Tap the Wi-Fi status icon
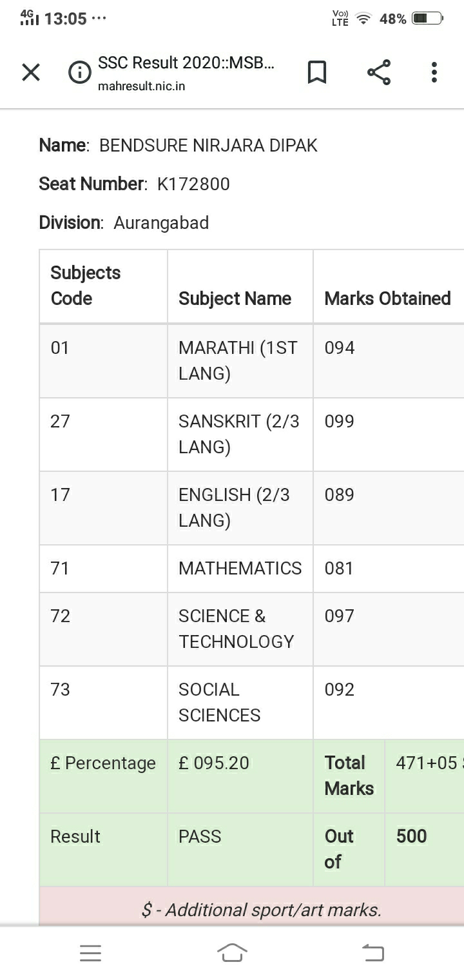The width and height of the screenshot is (464, 980). pos(365,19)
